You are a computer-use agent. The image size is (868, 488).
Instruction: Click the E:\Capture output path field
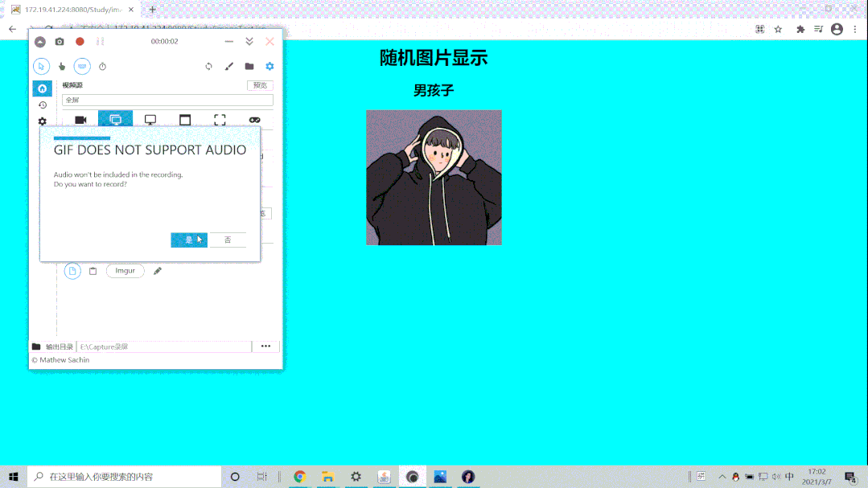click(164, 347)
